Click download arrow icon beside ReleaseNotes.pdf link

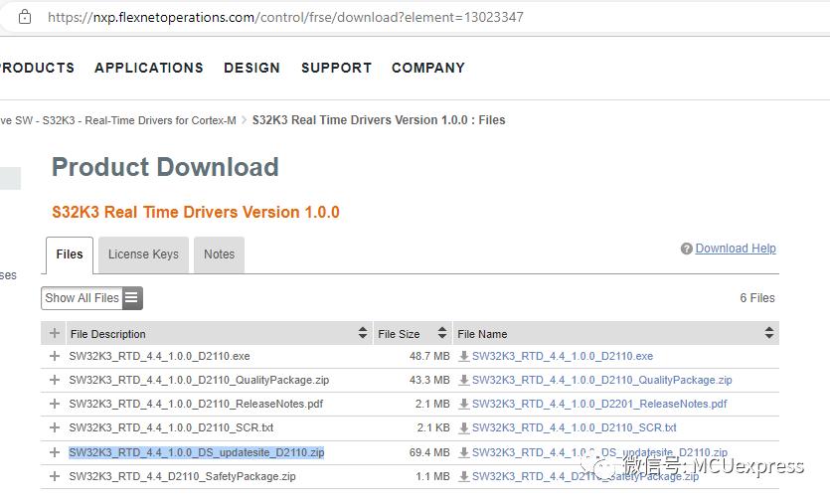(463, 404)
